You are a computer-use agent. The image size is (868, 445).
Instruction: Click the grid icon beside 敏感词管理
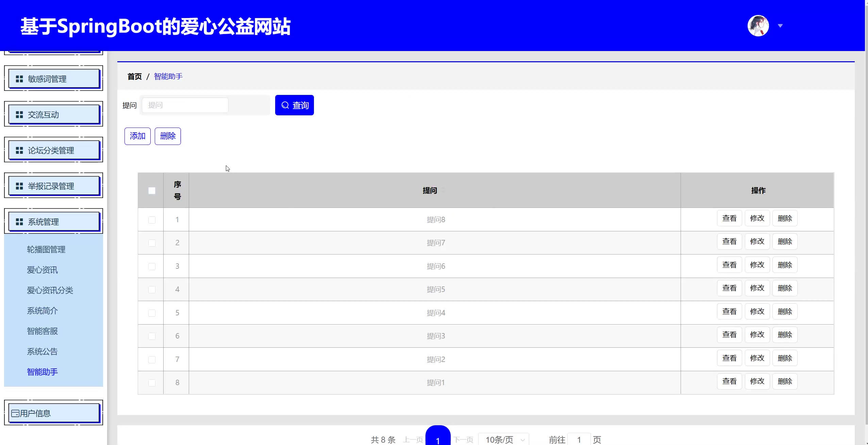pyautogui.click(x=19, y=79)
